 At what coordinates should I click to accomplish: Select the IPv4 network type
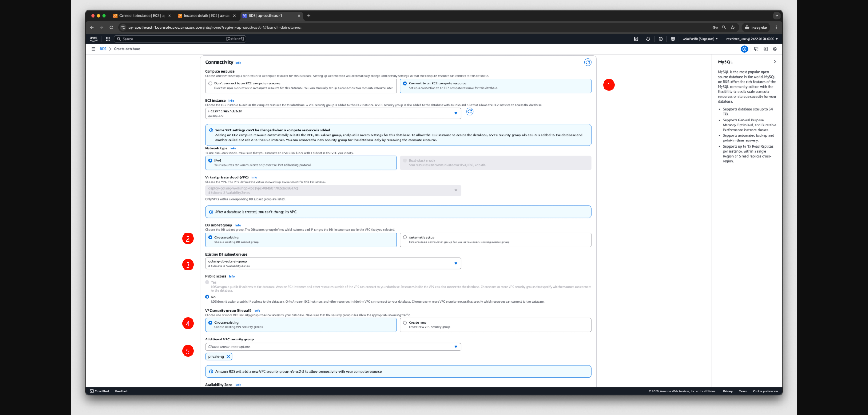point(301,163)
